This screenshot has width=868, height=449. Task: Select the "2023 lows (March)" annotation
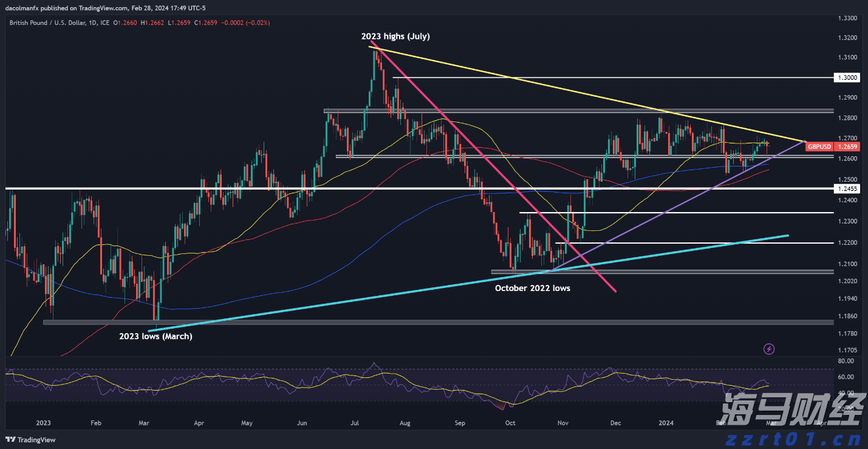pyautogui.click(x=155, y=336)
